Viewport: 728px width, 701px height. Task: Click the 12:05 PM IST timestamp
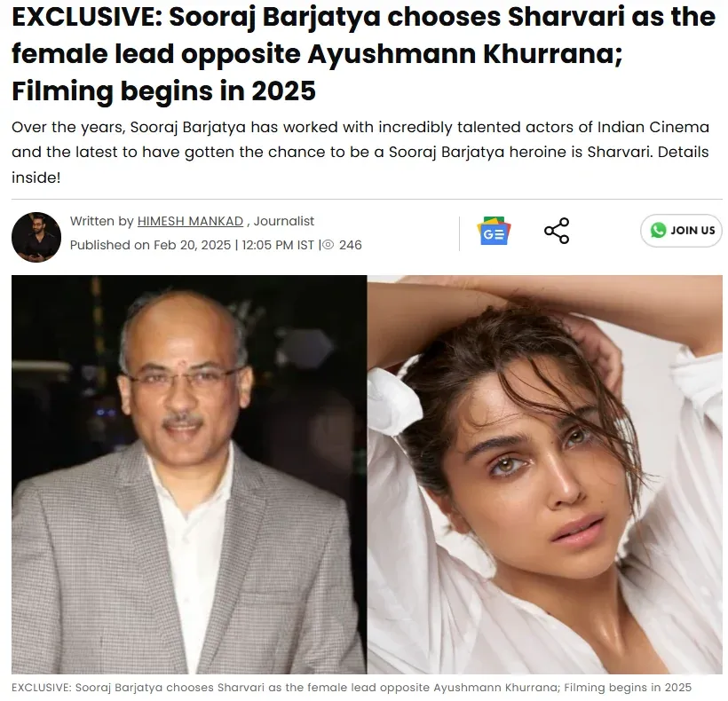click(x=278, y=245)
